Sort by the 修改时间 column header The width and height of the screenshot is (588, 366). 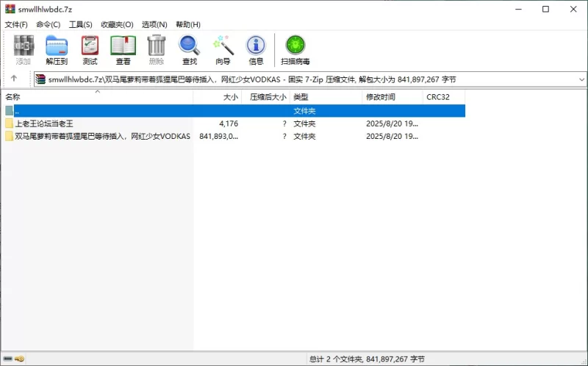tap(392, 97)
